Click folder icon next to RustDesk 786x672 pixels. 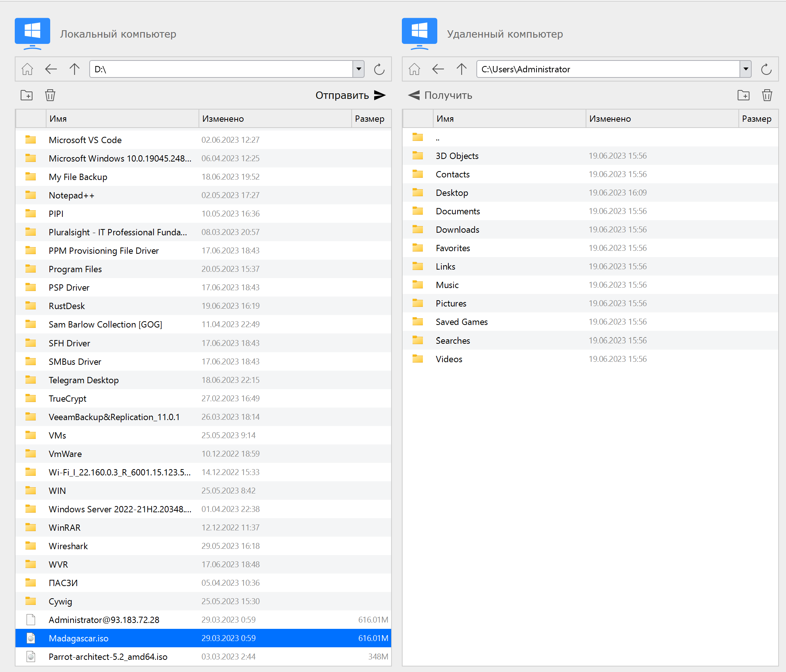tap(31, 306)
